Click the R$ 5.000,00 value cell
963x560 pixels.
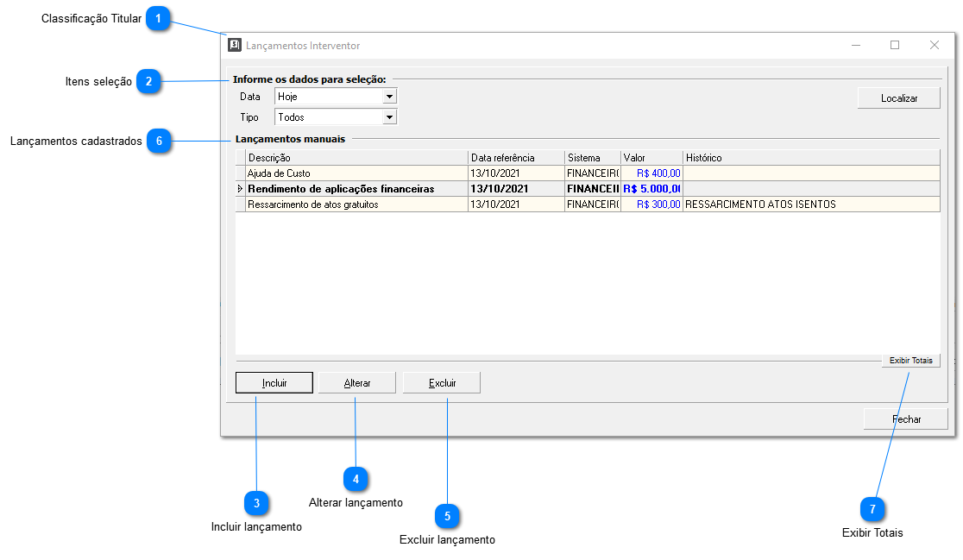point(651,188)
